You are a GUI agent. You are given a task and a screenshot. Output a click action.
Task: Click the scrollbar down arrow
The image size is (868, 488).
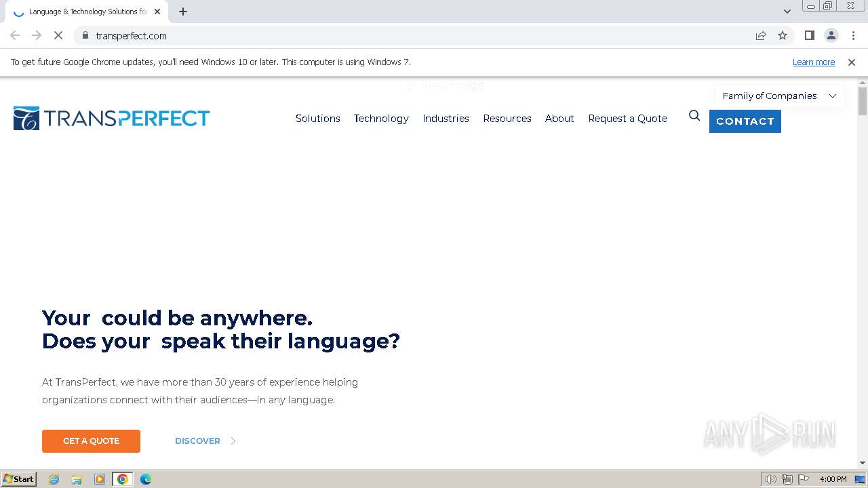coord(863,463)
